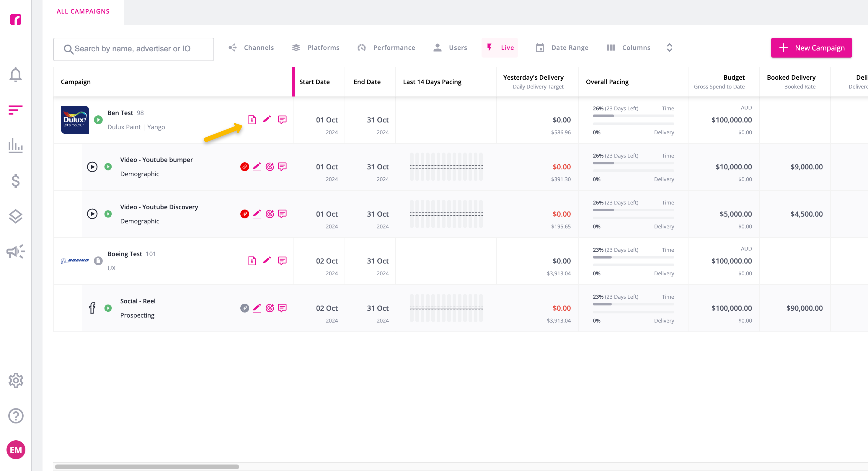Click the horizontal scrollbar at the bottom
Viewport: 868px width, 471px height.
[x=147, y=467]
